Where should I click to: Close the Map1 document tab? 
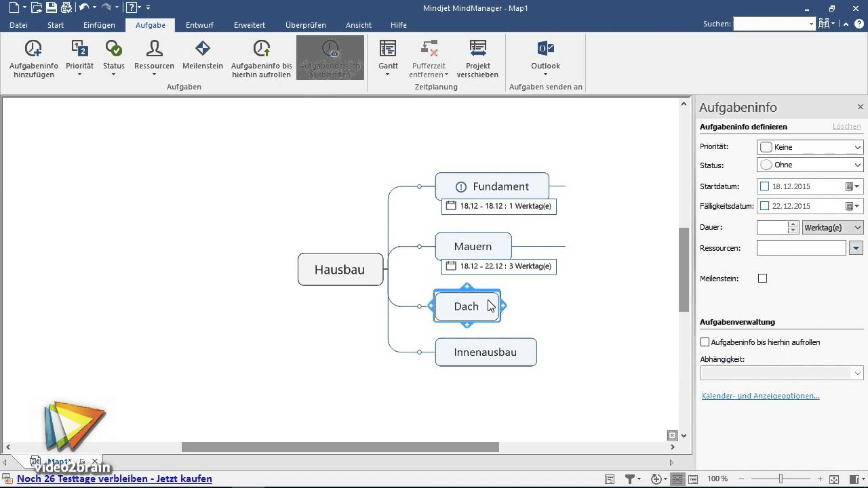(95, 462)
